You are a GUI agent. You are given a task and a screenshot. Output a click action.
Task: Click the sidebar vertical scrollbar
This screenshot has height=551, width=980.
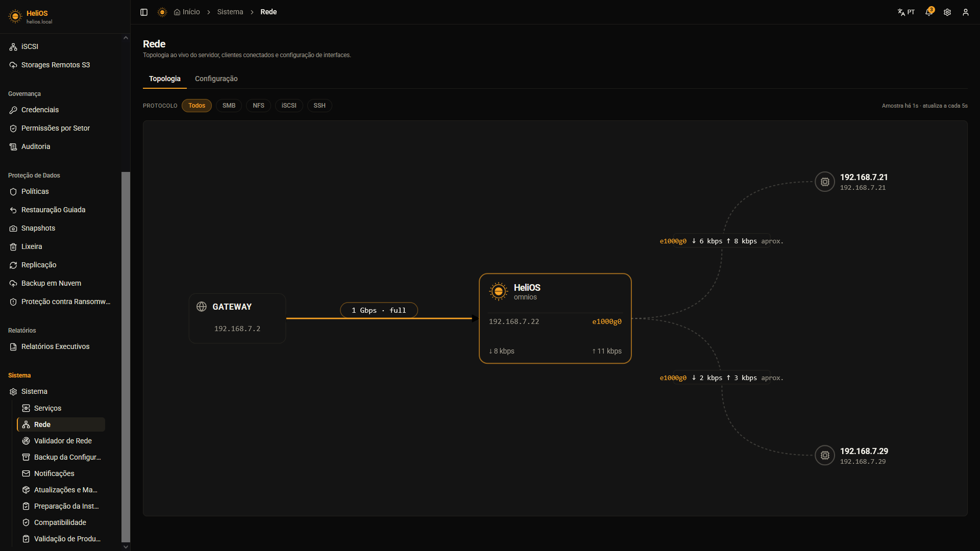126,357
